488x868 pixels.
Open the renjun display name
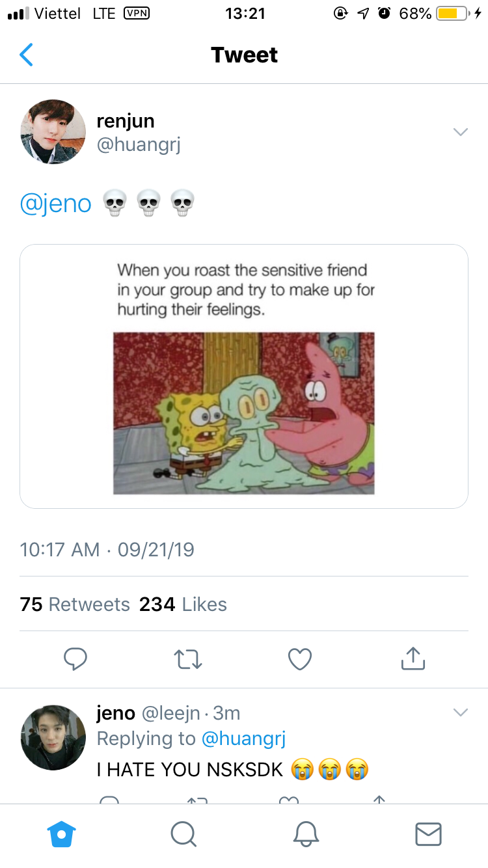pyautogui.click(x=126, y=121)
